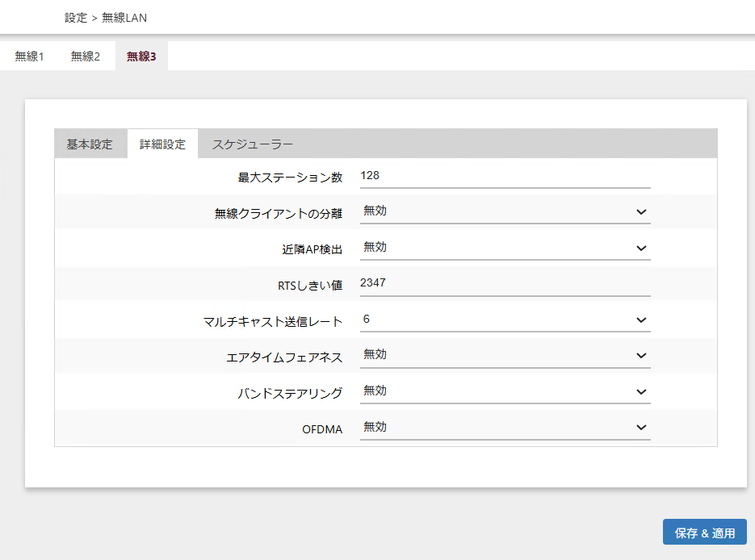Expand the OFDMA dropdown

(x=505, y=428)
